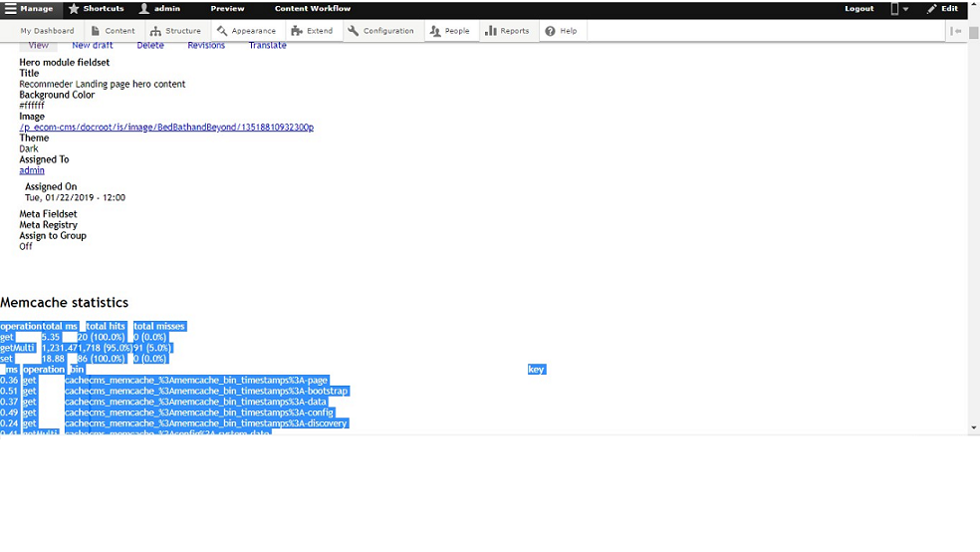The height and width of the screenshot is (552, 980).
Task: Click the '5.35' get total ms value
Action: (x=51, y=337)
